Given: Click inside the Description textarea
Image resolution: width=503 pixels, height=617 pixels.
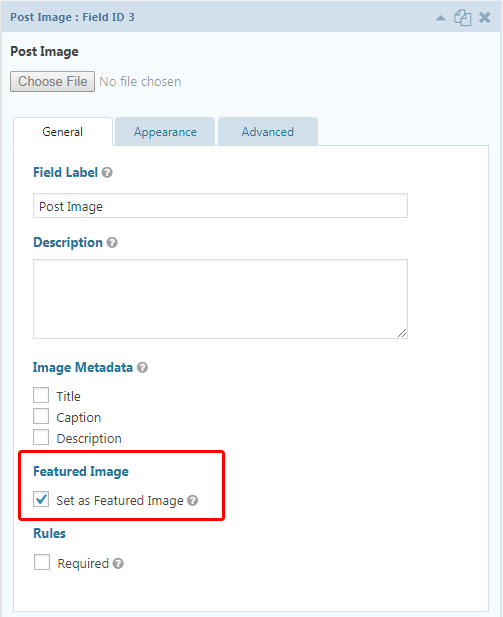Looking at the screenshot, I should (x=220, y=299).
